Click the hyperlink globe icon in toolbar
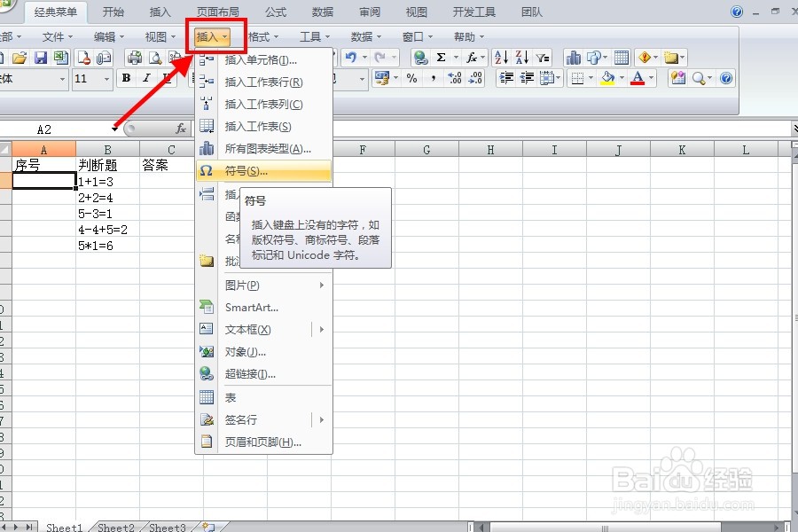 (x=420, y=58)
